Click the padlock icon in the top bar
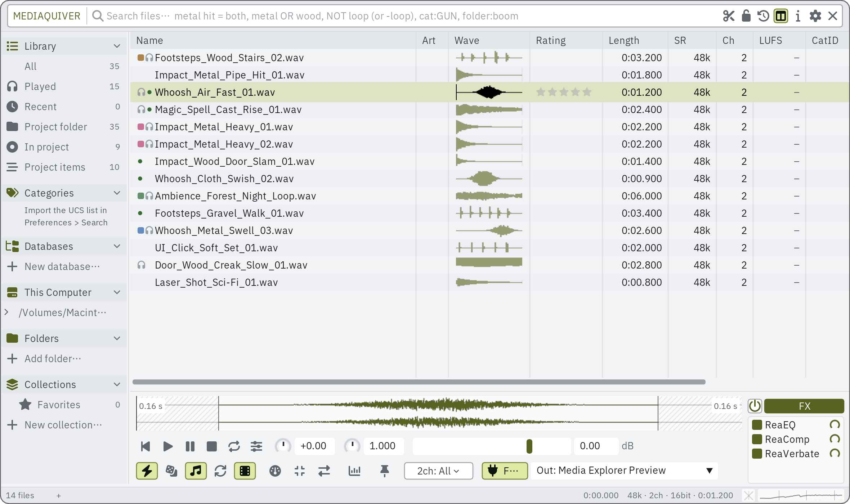This screenshot has height=504, width=850. coord(746,16)
